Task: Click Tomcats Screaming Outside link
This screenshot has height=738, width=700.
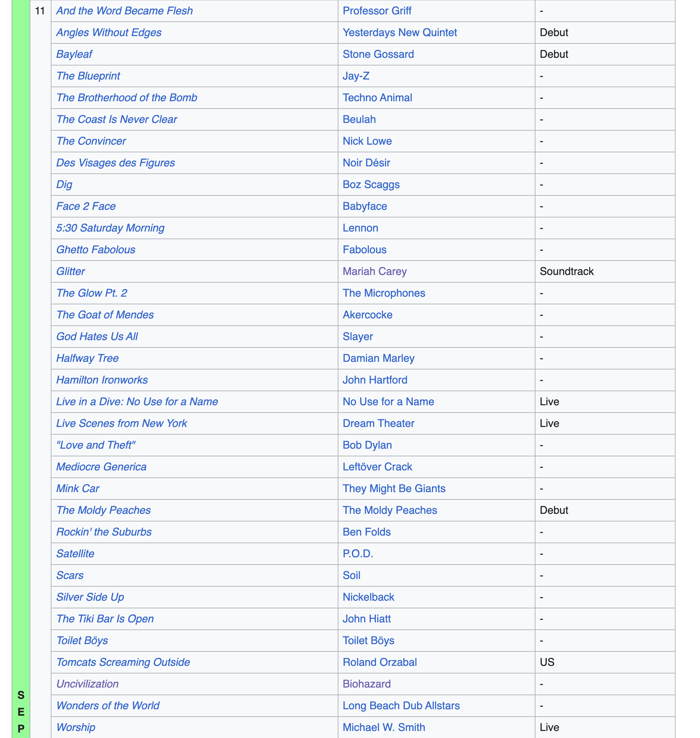Action: point(123,662)
